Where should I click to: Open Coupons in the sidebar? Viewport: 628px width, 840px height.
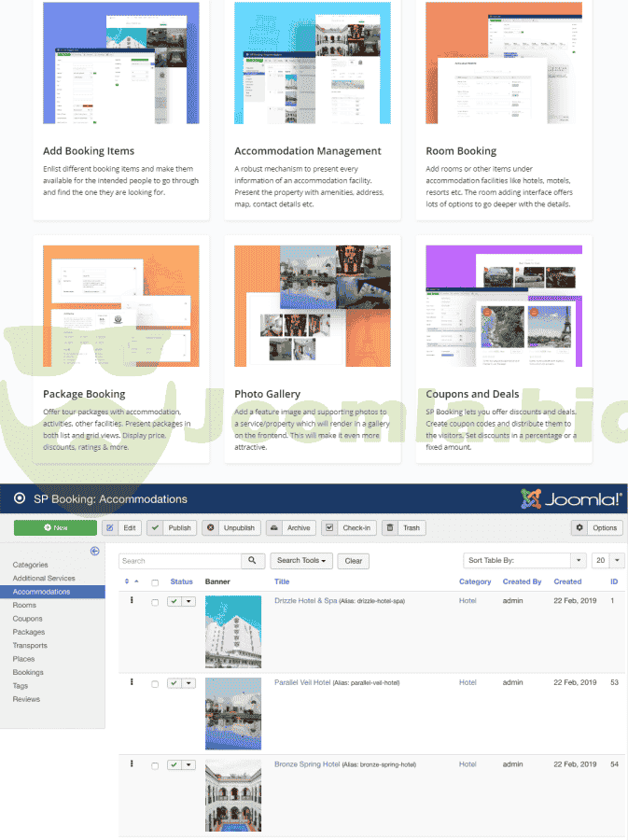[x=27, y=618]
